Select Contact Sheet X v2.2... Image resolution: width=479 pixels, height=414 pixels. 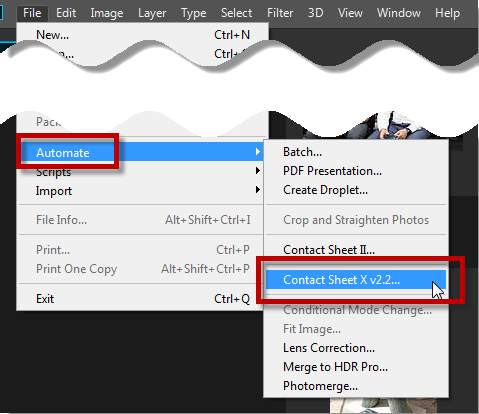(x=356, y=280)
